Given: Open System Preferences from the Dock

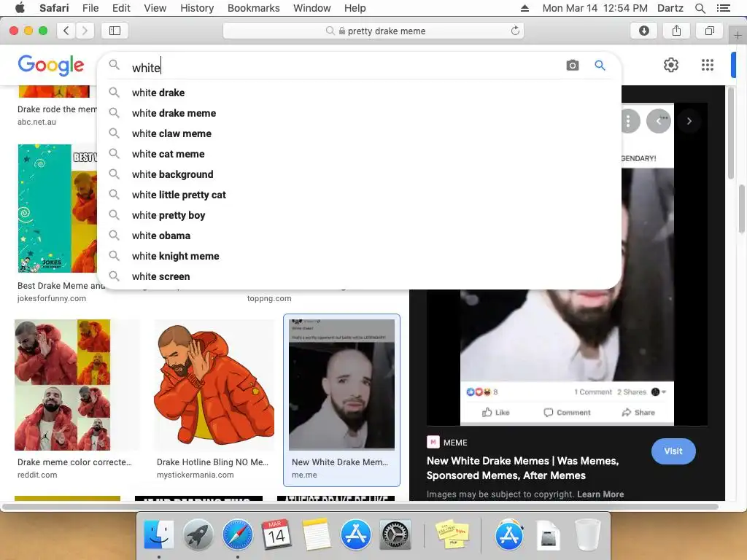Looking at the screenshot, I should coord(395,534).
